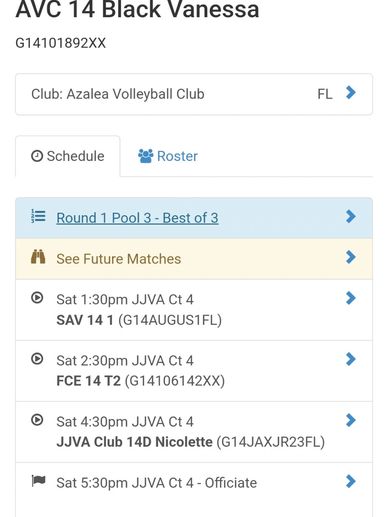Screen dimensions: 388x517
Task: Click the binoculars icon for future matches
Action: [38, 257]
